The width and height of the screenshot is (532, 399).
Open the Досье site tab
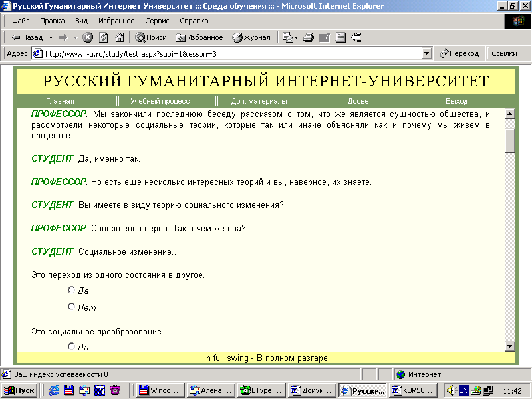click(365, 101)
